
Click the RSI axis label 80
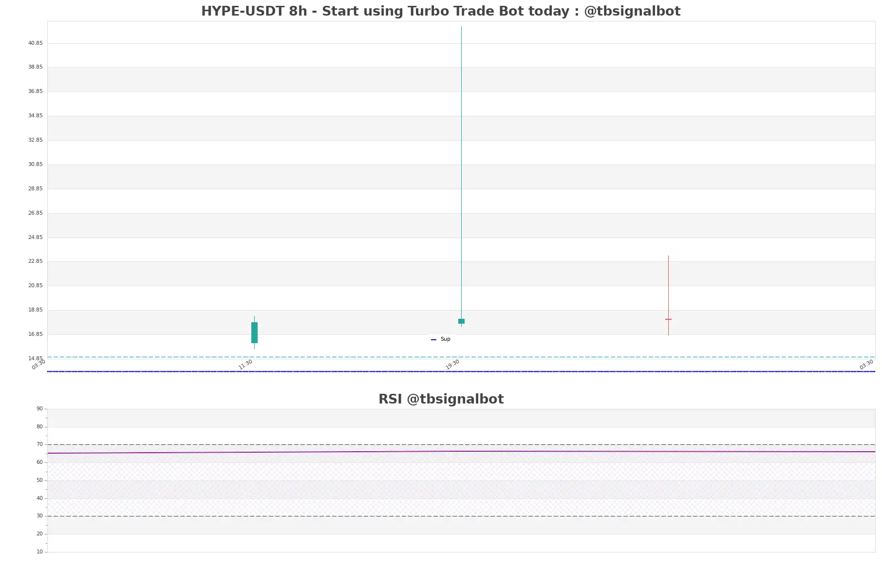39,427
